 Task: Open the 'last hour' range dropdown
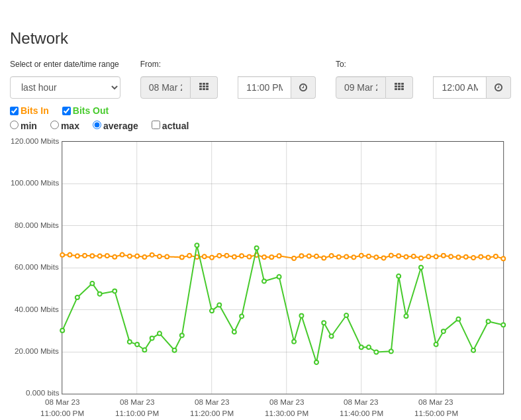65,87
